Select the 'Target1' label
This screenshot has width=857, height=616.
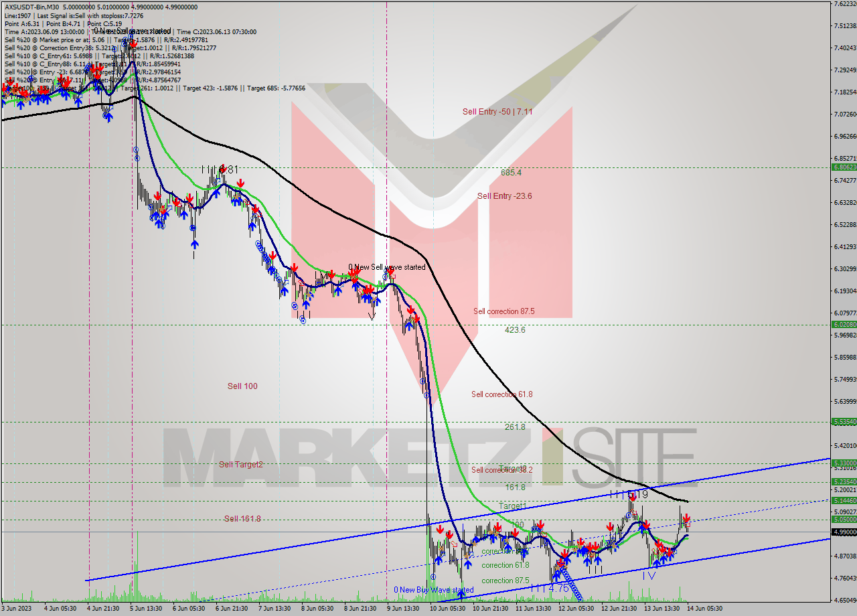513,506
